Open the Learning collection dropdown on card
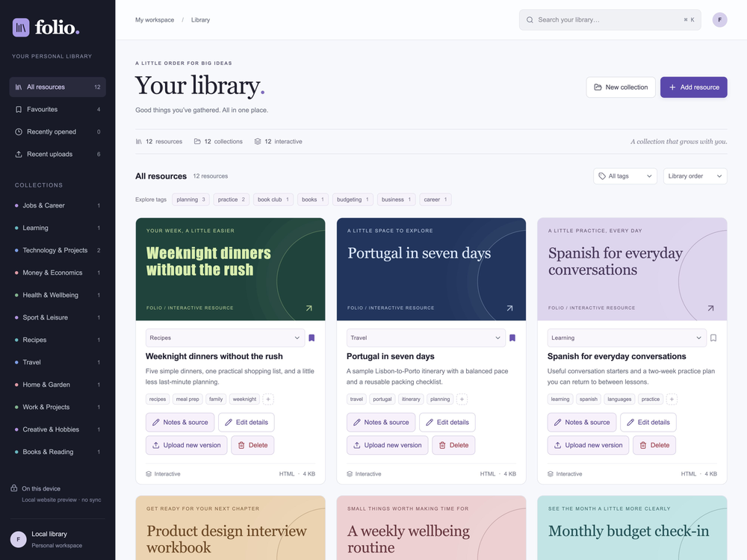 coord(627,337)
